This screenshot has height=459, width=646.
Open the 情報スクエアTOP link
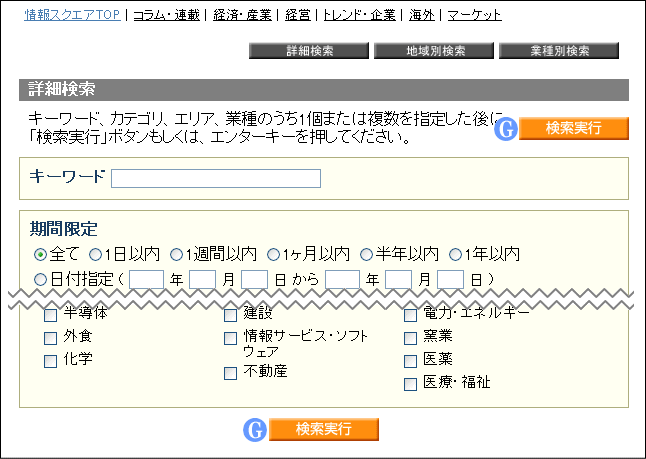click(72, 15)
